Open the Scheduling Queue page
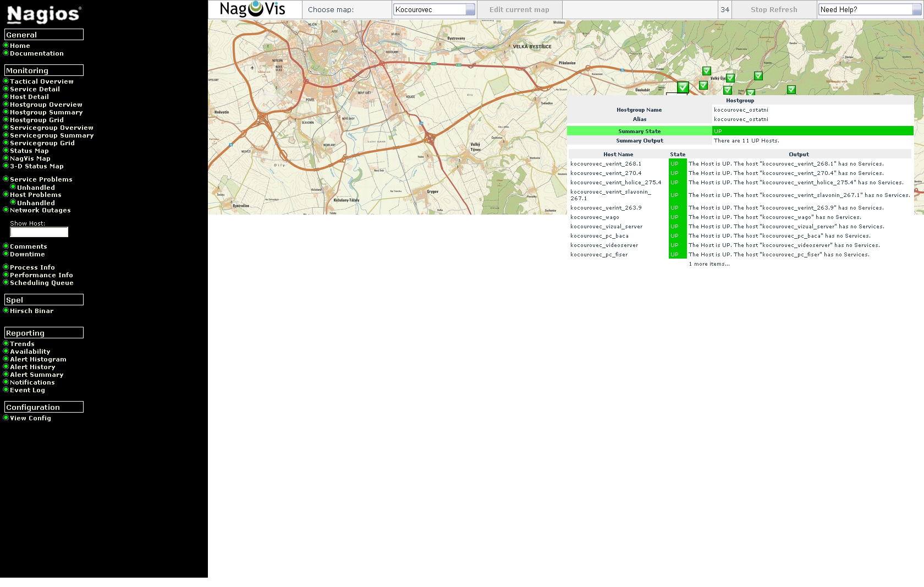Viewport: 924px width, 587px height. pos(41,283)
